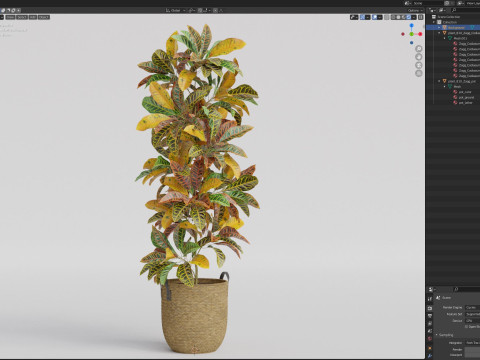Click the outliner search field
Viewport: 480px width, 360px height.
[466, 10]
